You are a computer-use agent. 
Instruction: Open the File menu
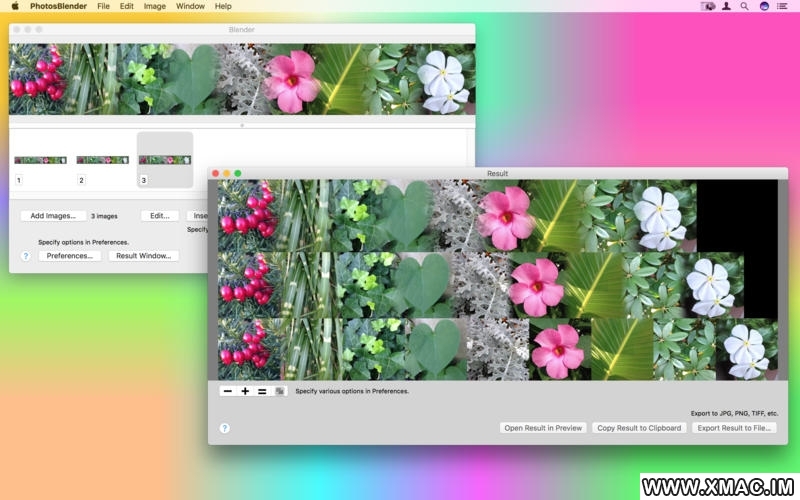103,6
